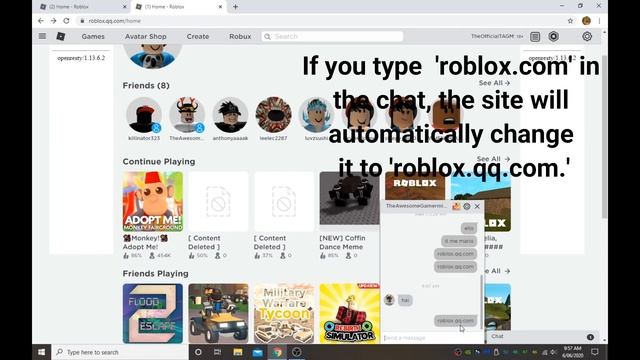
Task: Open the Adopt Me! game thumbnail
Action: coord(153,202)
